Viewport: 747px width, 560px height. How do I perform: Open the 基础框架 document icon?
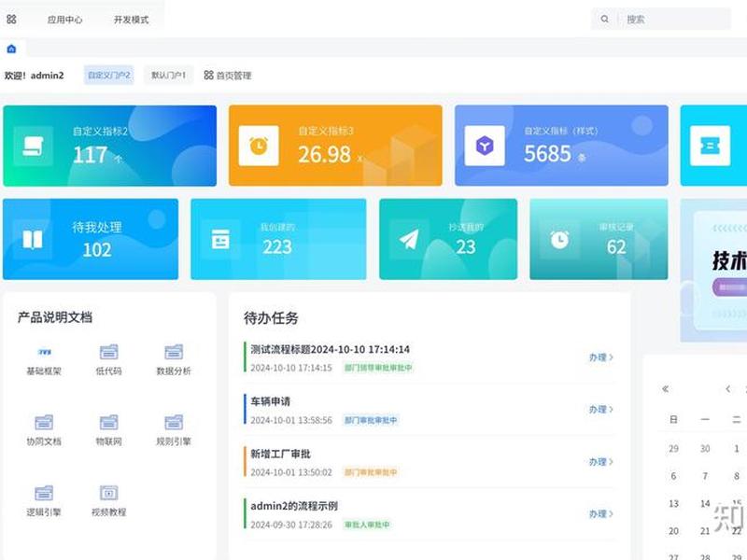click(x=44, y=352)
